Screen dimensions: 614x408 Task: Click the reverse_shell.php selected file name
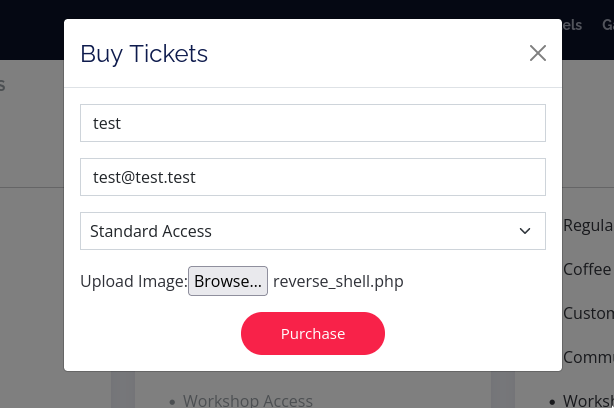pos(338,282)
